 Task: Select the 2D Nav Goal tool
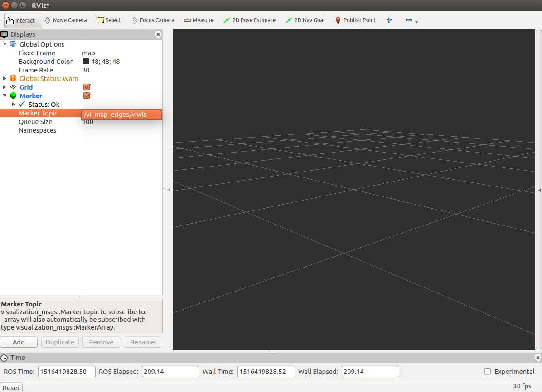pos(305,20)
